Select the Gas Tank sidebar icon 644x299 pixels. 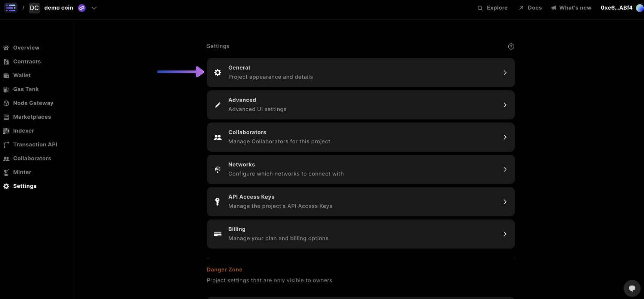tap(6, 89)
